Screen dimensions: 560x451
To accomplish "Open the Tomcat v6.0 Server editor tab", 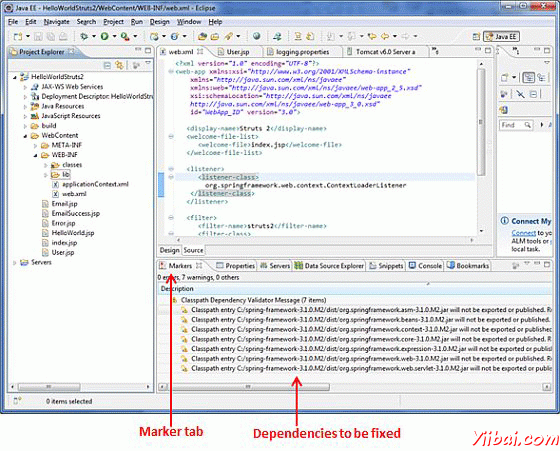I will point(385,52).
